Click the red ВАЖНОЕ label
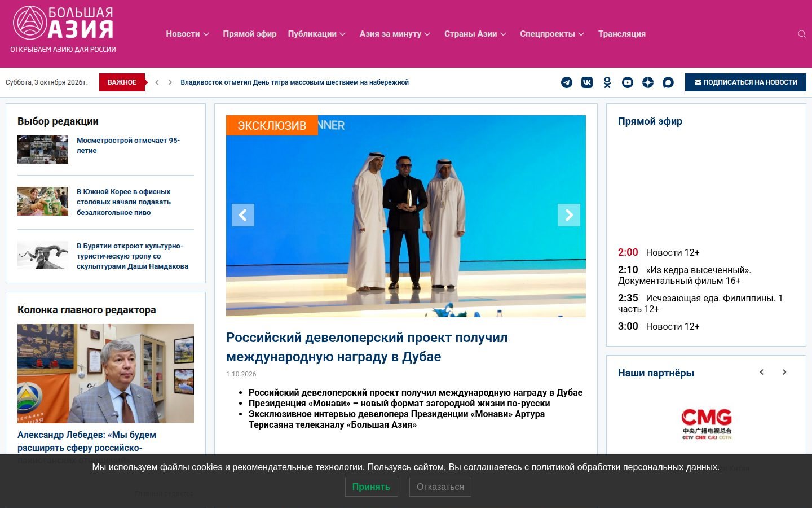 pyautogui.click(x=122, y=82)
